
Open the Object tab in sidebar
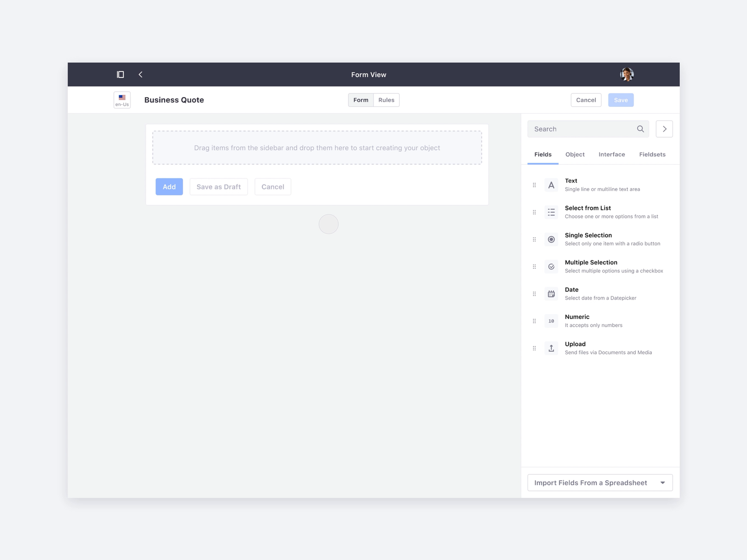[x=575, y=154]
